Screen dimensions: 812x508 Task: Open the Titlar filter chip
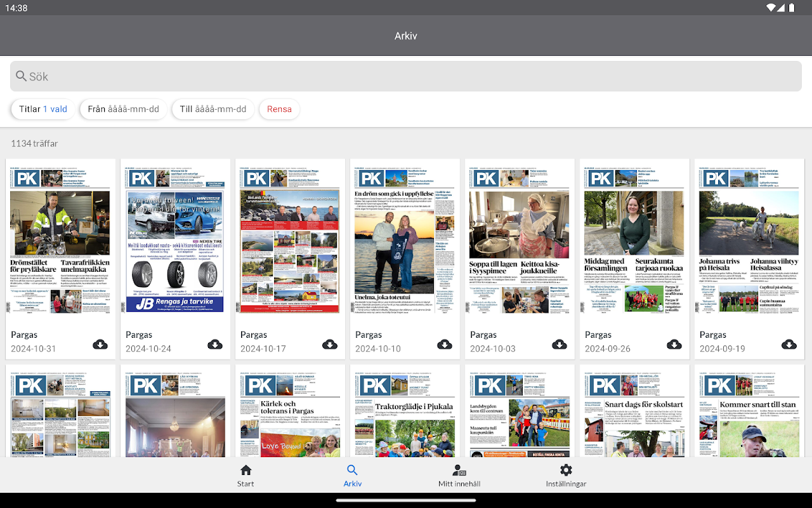[x=43, y=109]
